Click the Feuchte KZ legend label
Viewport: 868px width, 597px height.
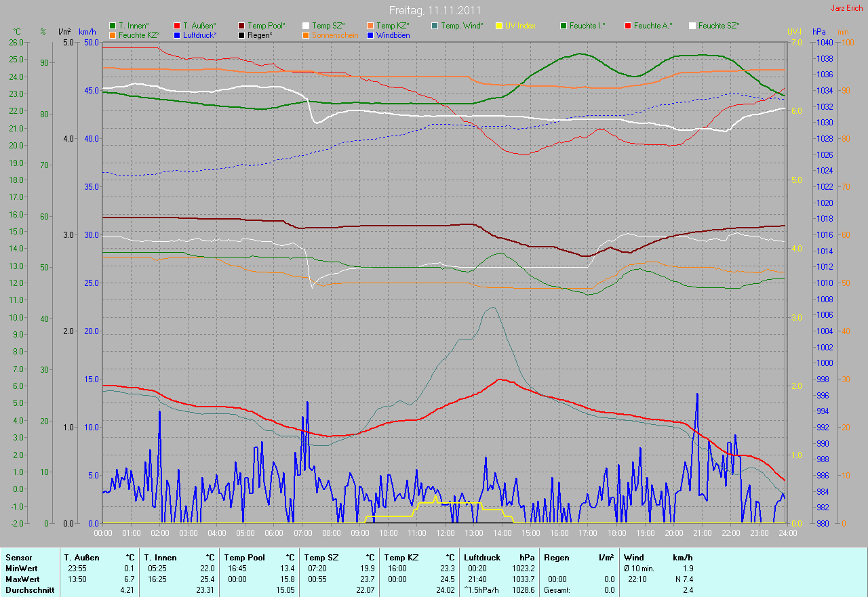(139, 35)
